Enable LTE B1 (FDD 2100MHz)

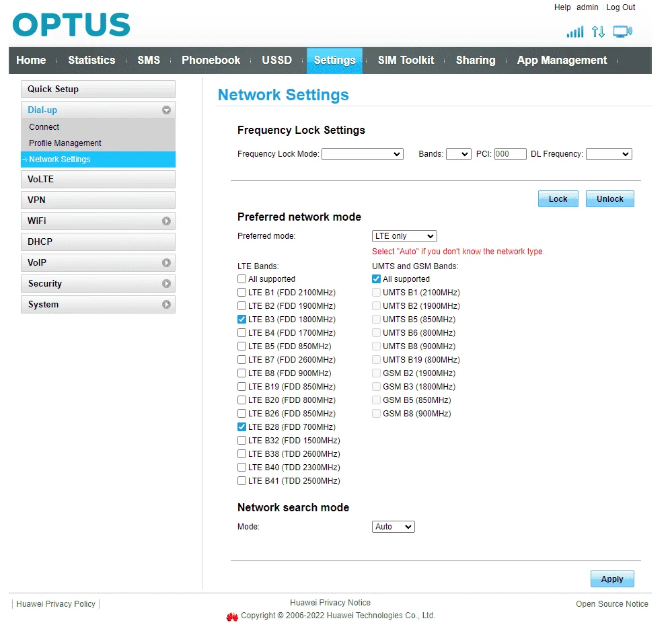[x=241, y=293]
